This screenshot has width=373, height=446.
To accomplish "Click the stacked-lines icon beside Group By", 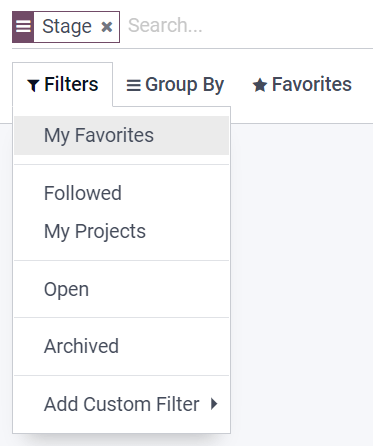I will 133,85.
